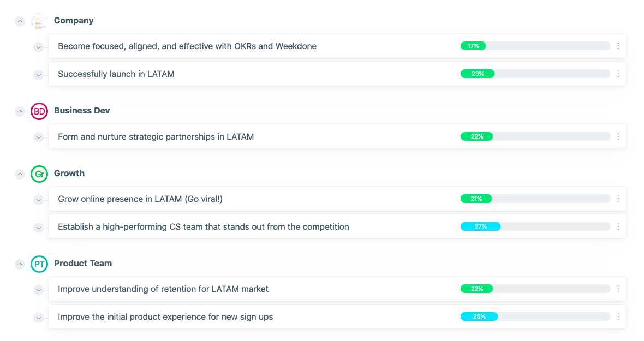Click the Business Dev BD avatar
The width and height of the screenshot is (644, 341).
click(39, 111)
